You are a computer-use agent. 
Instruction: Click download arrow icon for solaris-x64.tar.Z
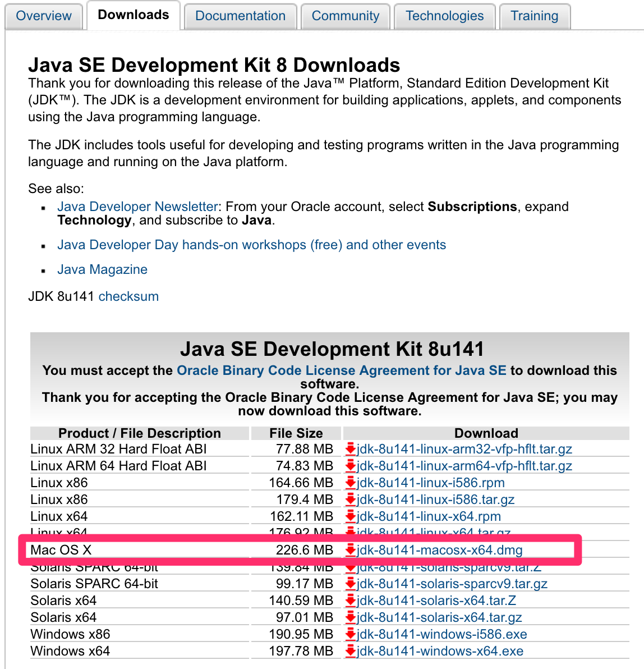351,601
